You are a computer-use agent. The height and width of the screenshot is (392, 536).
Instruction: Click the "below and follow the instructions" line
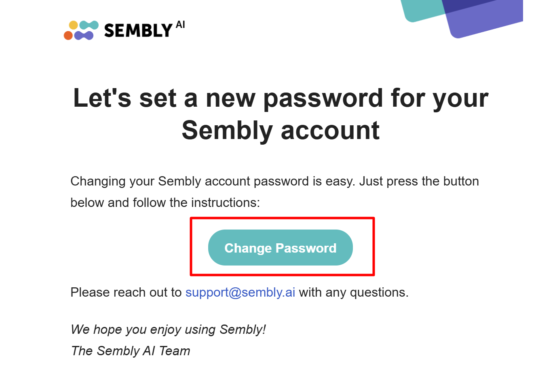[165, 202]
